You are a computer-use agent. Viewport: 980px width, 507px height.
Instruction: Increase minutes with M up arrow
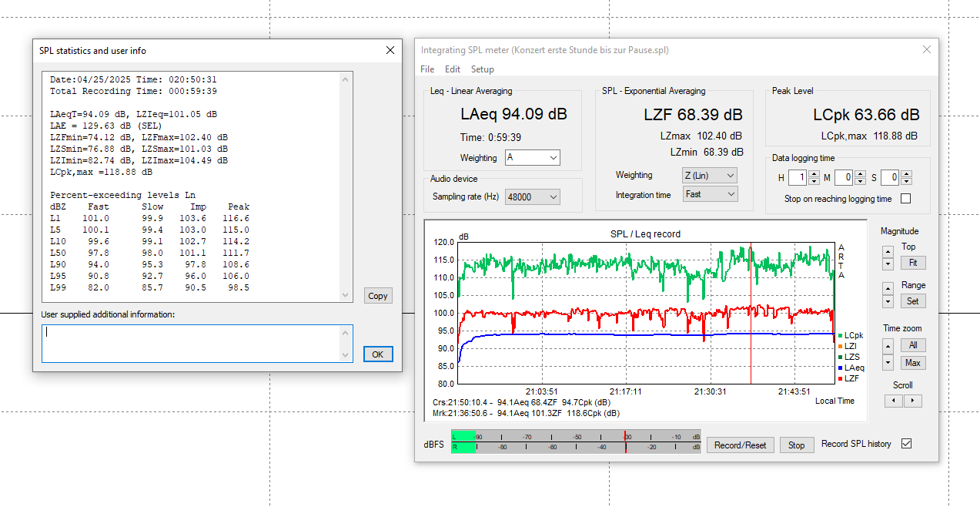[861, 174]
